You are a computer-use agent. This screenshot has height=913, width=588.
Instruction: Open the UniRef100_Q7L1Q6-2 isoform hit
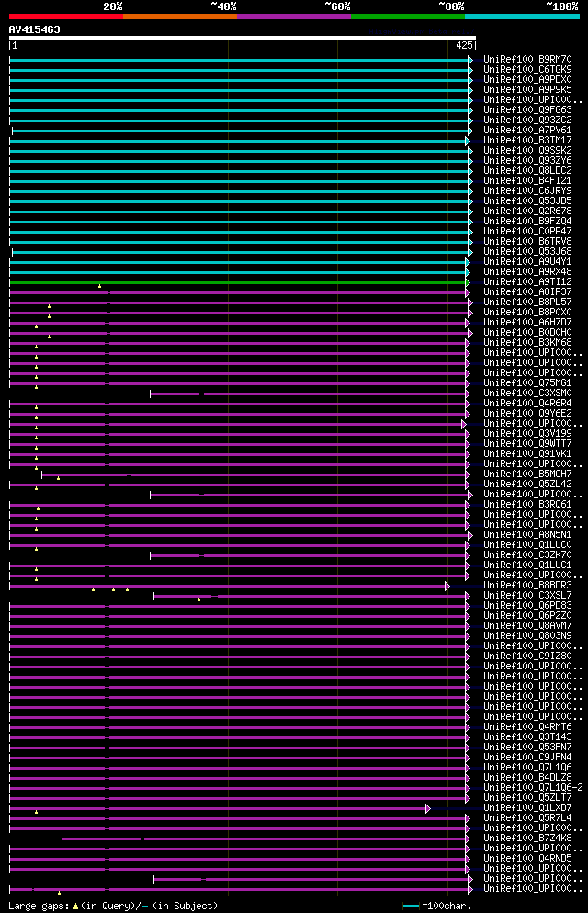click(533, 787)
